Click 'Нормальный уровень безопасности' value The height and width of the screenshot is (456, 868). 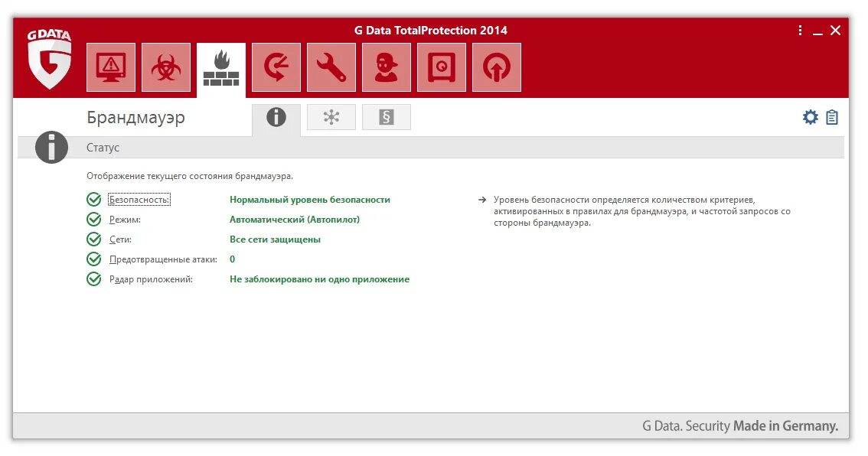coord(310,200)
